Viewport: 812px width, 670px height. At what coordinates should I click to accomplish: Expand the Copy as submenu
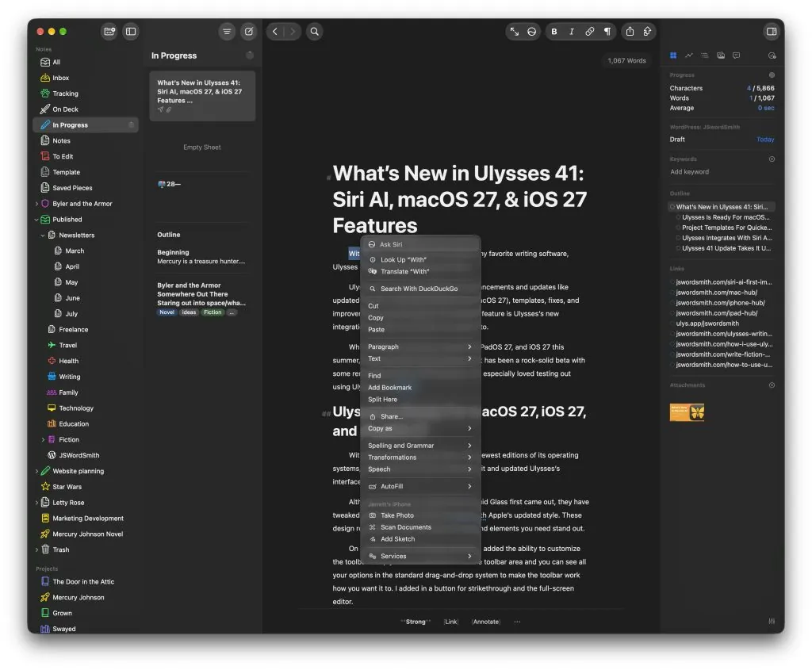420,428
